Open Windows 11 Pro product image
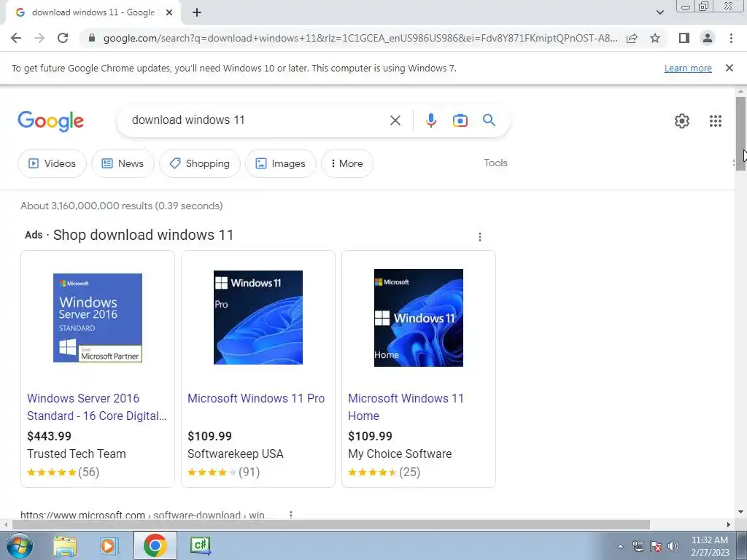Image resolution: width=747 pixels, height=560 pixels. tap(258, 318)
